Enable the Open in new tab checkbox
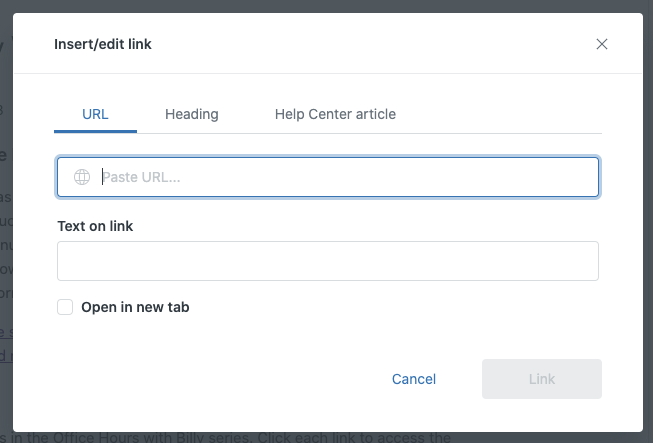The image size is (653, 443). pos(65,307)
